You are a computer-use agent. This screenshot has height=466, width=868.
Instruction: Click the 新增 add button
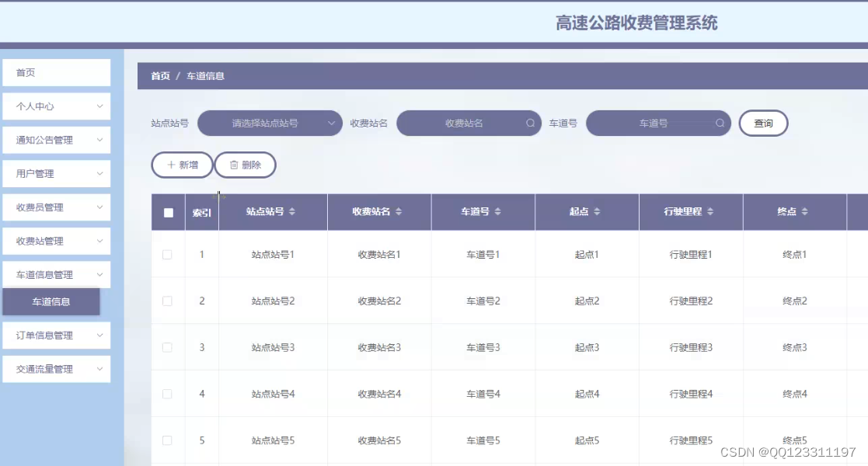click(182, 165)
